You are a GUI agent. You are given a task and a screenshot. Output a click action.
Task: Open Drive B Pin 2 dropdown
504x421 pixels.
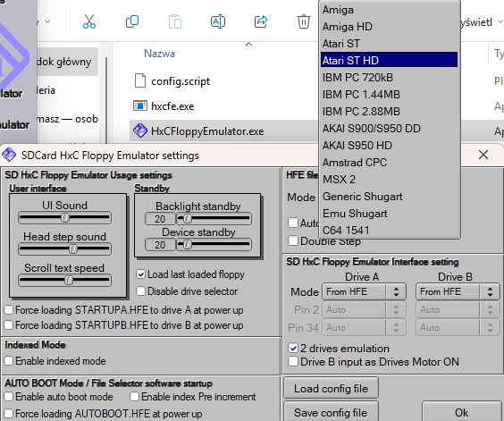(x=458, y=310)
